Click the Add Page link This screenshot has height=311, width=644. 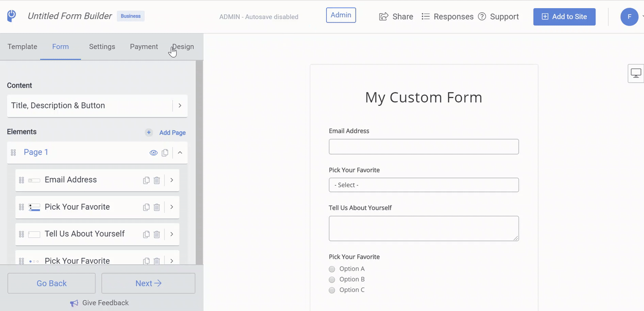point(172,132)
